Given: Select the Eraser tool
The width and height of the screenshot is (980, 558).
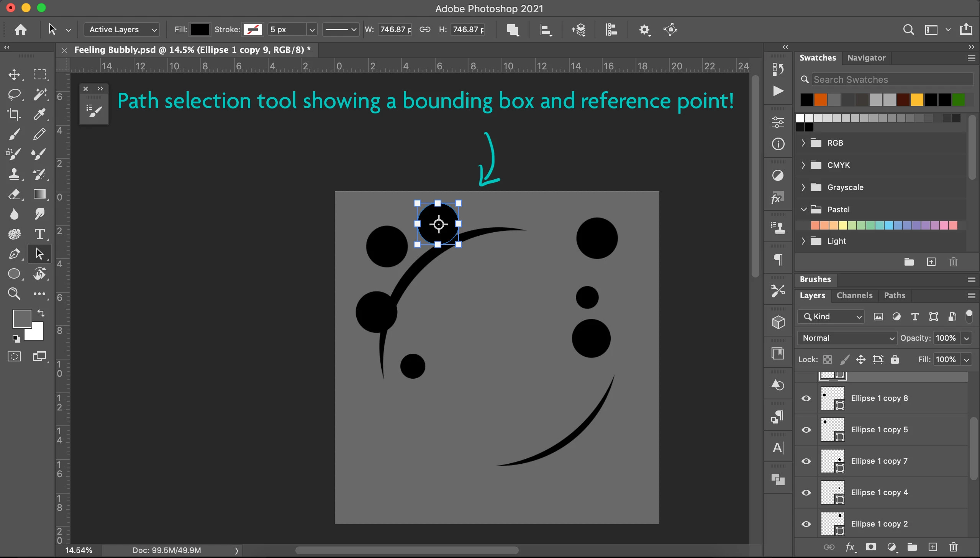Looking at the screenshot, I should [x=15, y=194].
